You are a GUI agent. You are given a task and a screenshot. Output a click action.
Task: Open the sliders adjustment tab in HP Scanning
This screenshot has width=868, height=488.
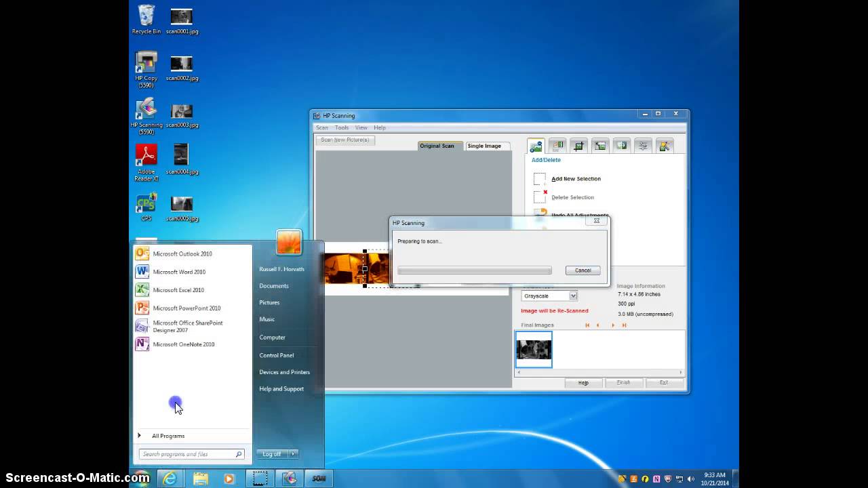(x=643, y=146)
